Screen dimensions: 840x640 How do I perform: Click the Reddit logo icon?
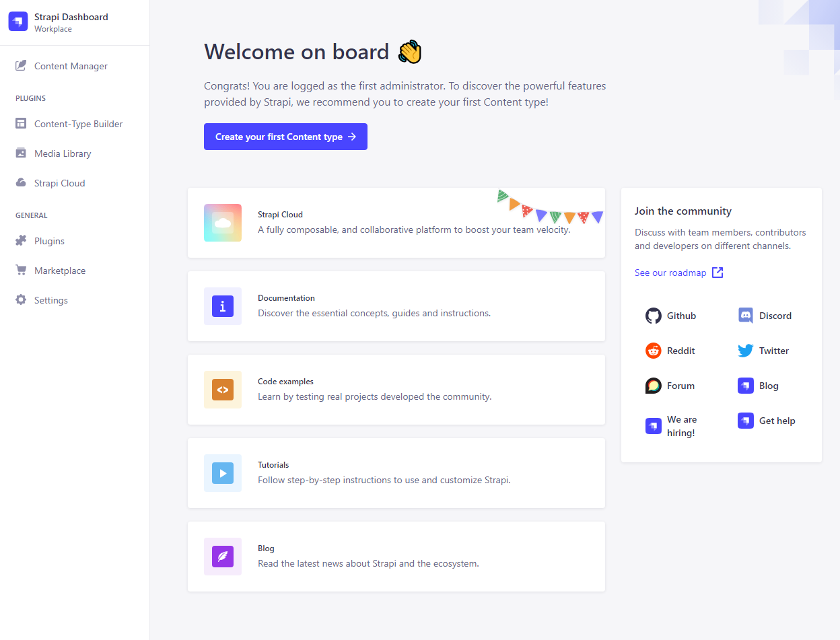654,351
